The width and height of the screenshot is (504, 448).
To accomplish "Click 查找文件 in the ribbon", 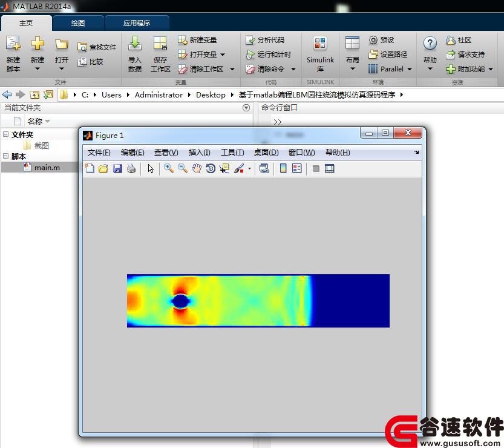I will pos(97,47).
